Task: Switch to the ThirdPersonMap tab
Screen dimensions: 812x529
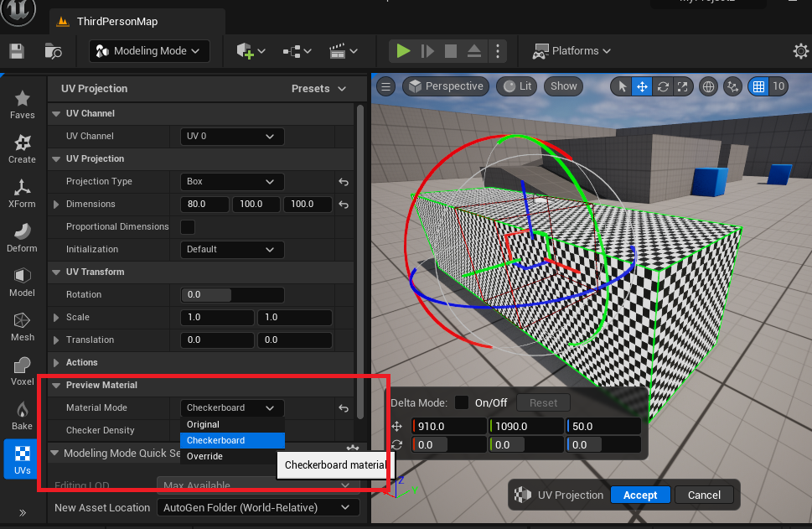Action: [x=137, y=22]
